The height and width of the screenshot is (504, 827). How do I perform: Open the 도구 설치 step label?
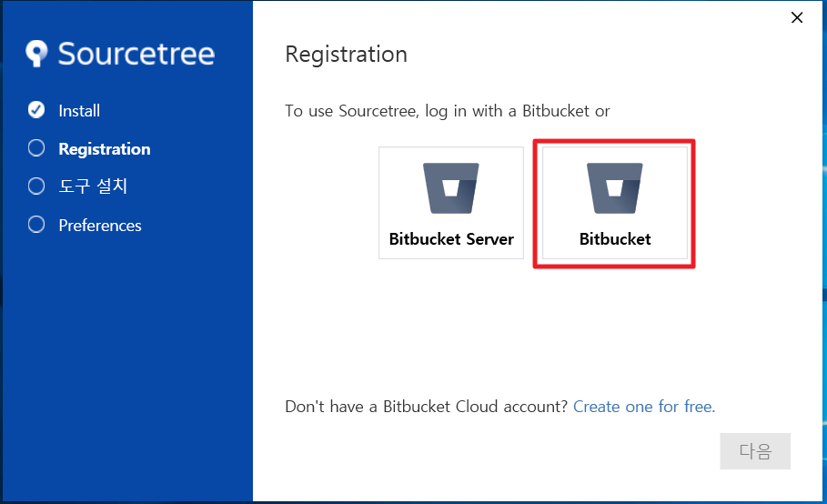(93, 186)
